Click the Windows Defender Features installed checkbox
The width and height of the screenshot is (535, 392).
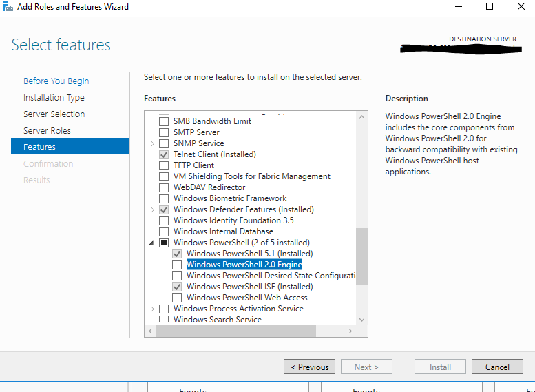pos(164,209)
